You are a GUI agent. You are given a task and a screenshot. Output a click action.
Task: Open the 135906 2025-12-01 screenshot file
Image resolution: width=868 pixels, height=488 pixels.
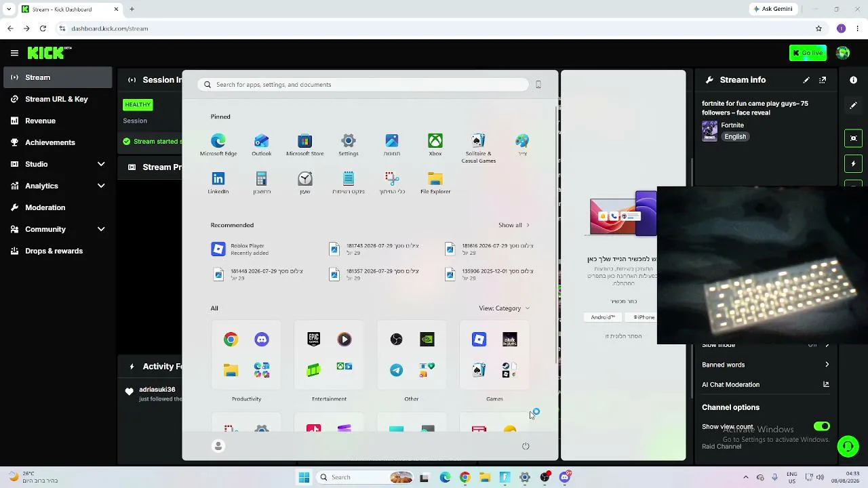(x=490, y=274)
